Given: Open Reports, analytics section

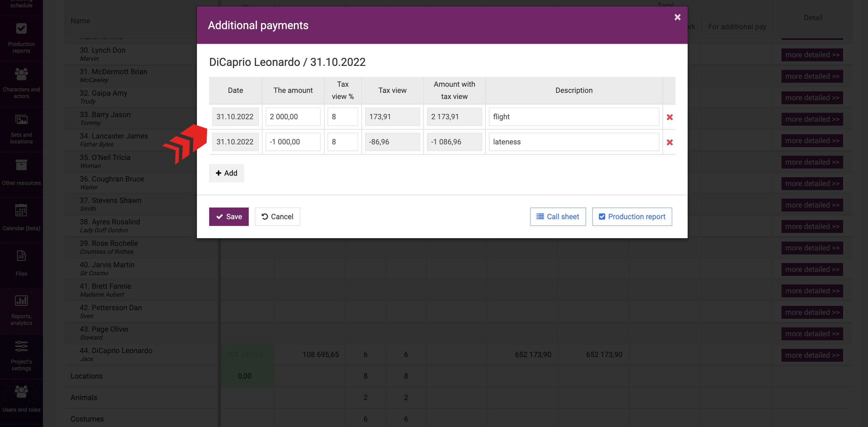Looking at the screenshot, I should tap(21, 311).
